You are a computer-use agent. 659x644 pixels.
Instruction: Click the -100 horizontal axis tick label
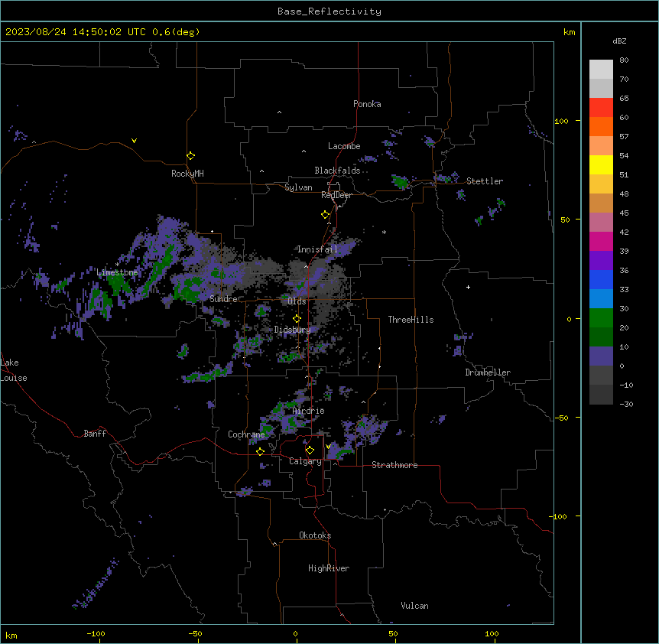(x=96, y=633)
